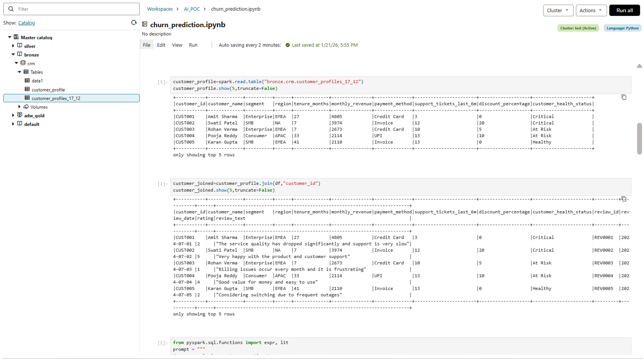644x360 pixels.
Task: Copy output of the first cell
Action: (624, 97)
